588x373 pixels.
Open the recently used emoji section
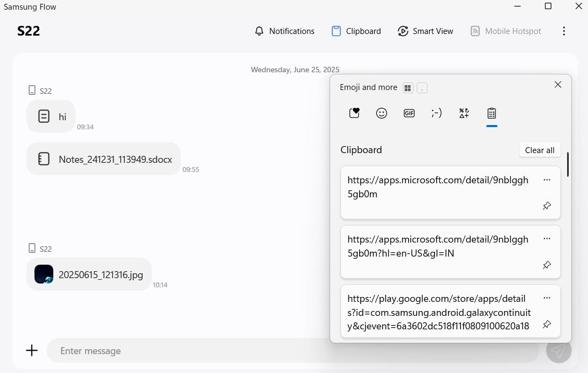[x=354, y=113]
